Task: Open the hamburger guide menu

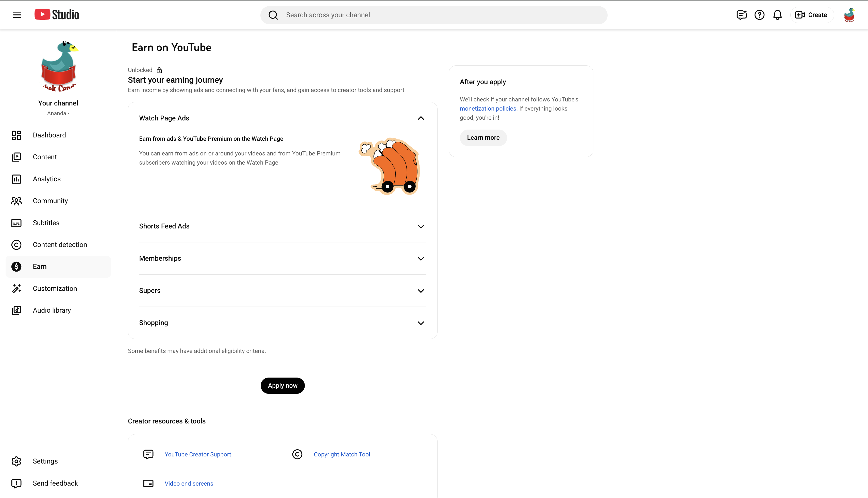Action: 17,15
